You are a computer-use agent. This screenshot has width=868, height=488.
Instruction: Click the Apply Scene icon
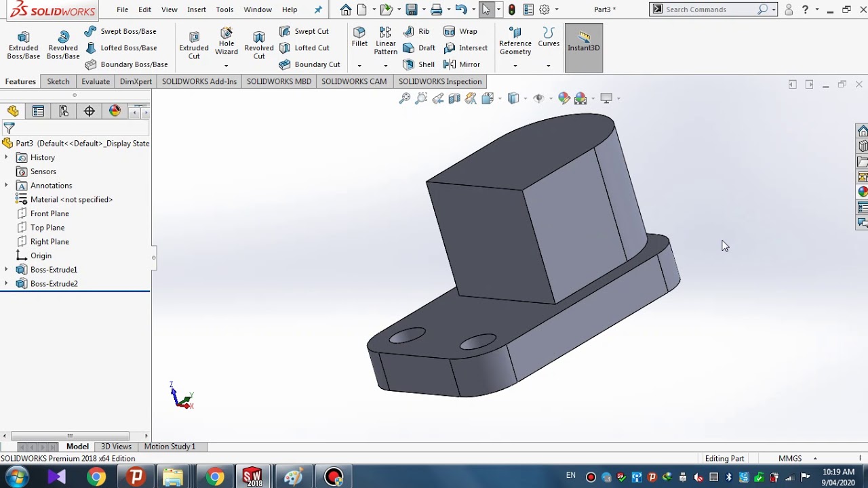580,98
